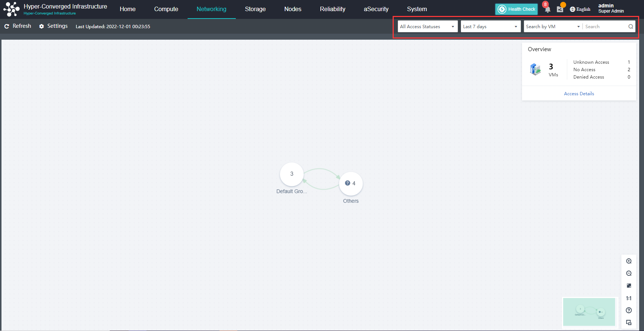Open the Nodes menu
This screenshot has height=331, width=644.
(293, 9)
